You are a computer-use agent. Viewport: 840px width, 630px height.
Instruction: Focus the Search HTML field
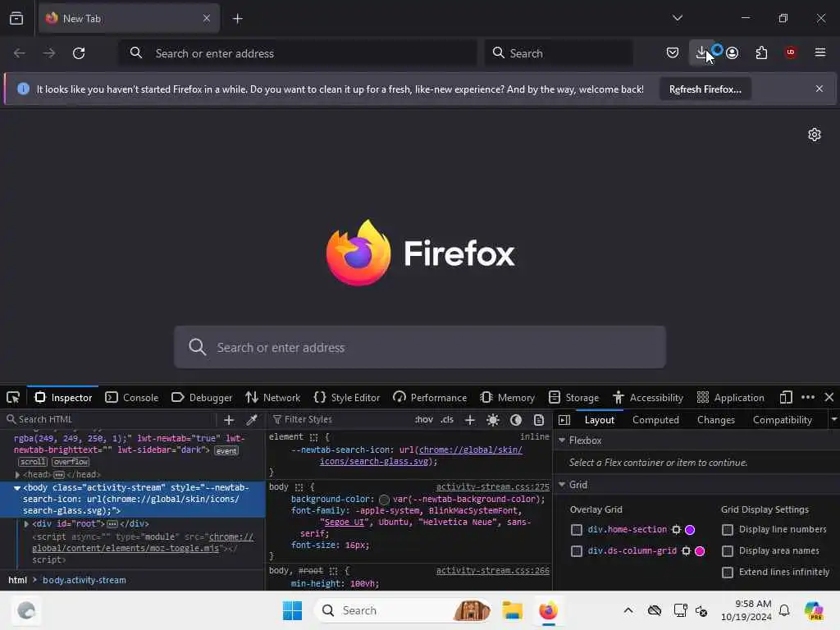click(x=110, y=419)
